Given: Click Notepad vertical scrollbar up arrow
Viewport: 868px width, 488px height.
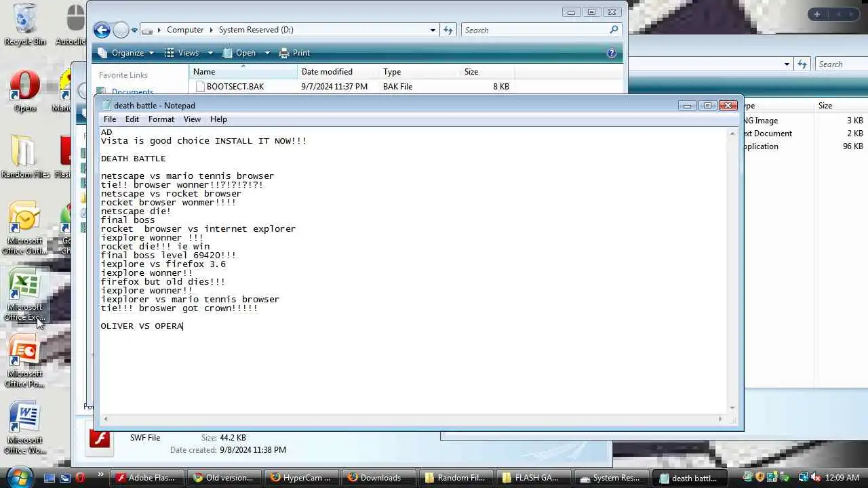Looking at the screenshot, I should [x=732, y=134].
